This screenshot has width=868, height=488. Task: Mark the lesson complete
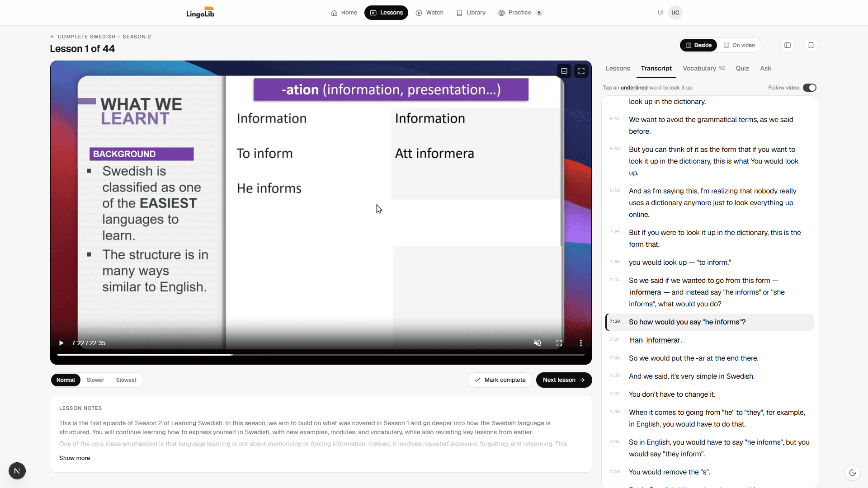(500, 380)
